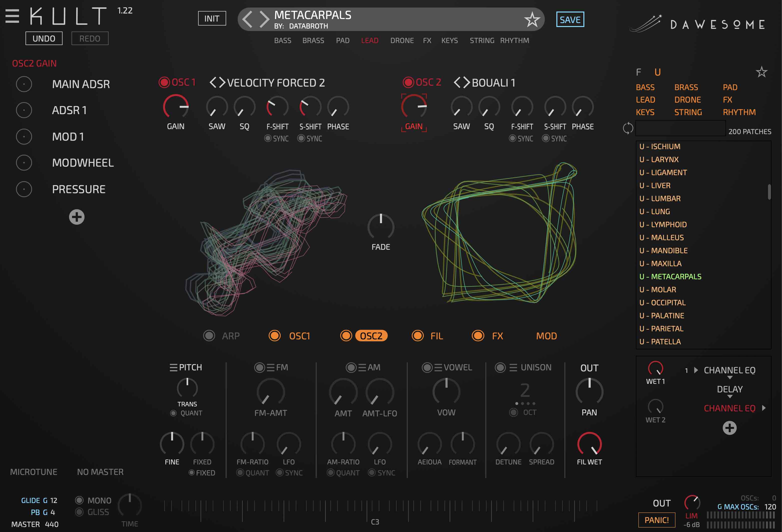
Task: Adjust the FIL WET knob
Action: 589,444
